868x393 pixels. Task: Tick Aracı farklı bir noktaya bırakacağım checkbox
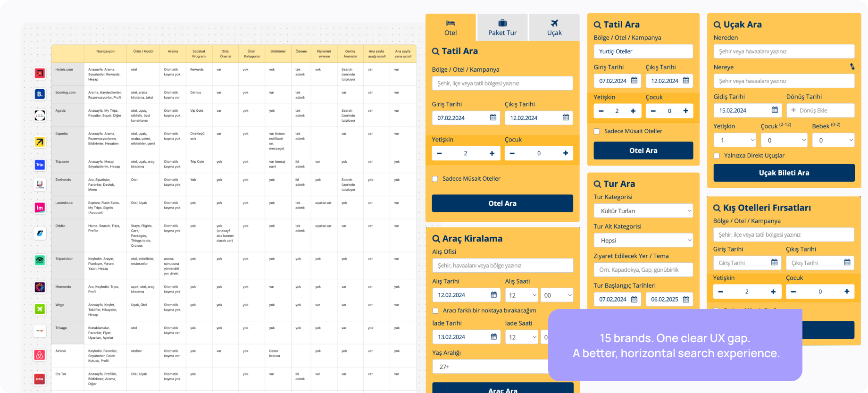pos(435,310)
